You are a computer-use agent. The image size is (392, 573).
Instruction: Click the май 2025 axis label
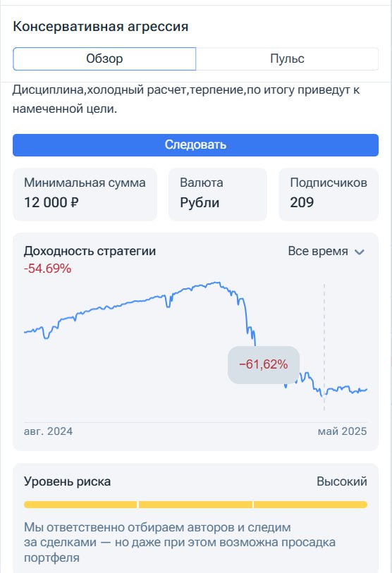pos(342,431)
